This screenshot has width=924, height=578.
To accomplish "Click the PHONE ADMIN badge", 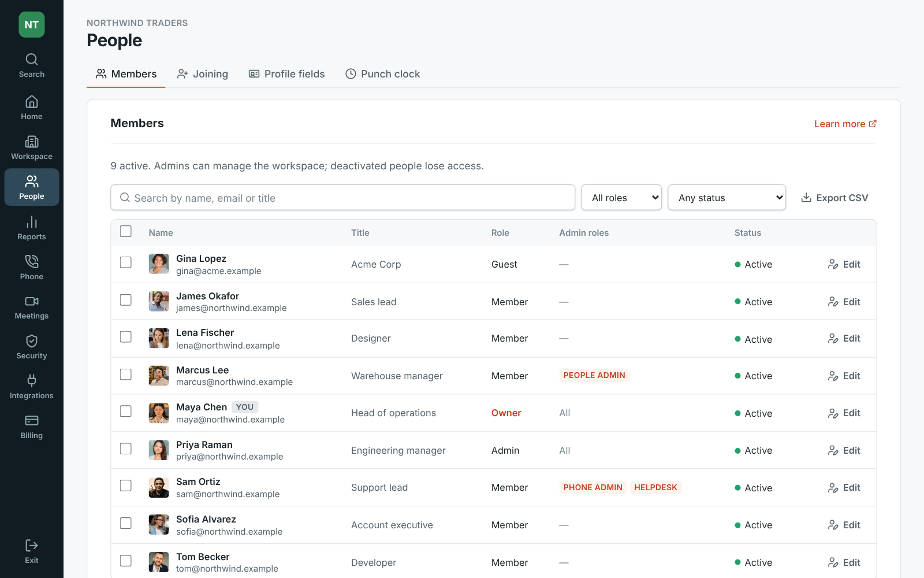I will (593, 487).
